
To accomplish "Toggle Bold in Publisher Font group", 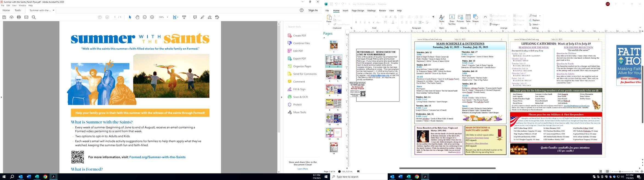I will point(356,22).
